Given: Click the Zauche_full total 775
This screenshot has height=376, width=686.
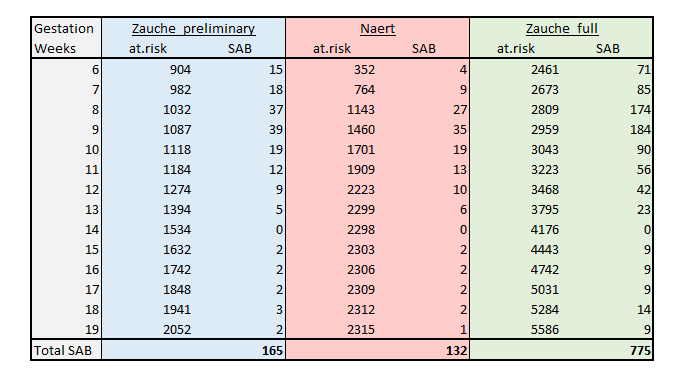Looking at the screenshot, I should point(640,351).
